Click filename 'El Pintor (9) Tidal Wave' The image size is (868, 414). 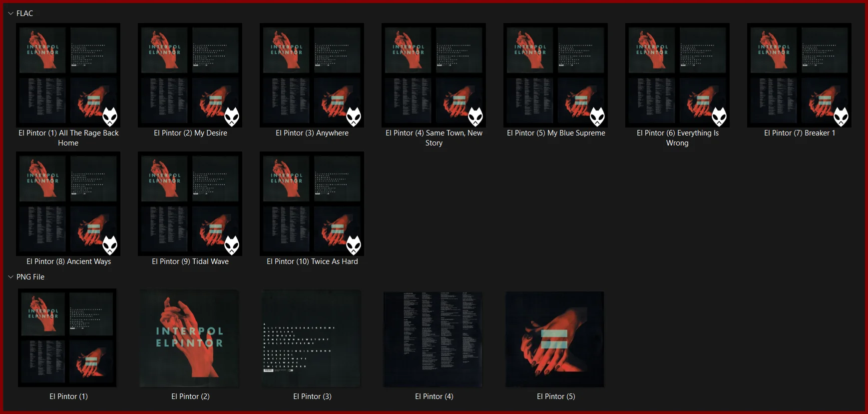[x=190, y=261]
